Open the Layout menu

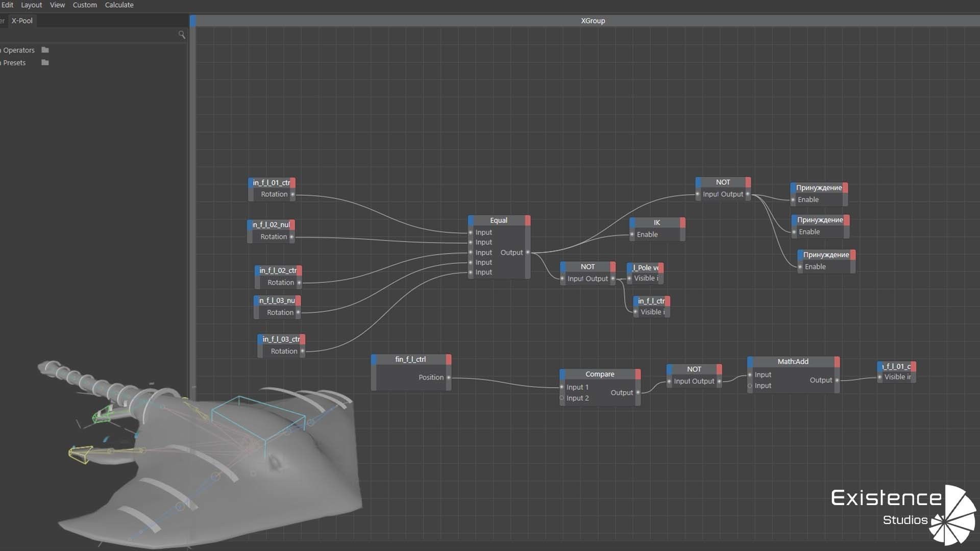point(31,5)
